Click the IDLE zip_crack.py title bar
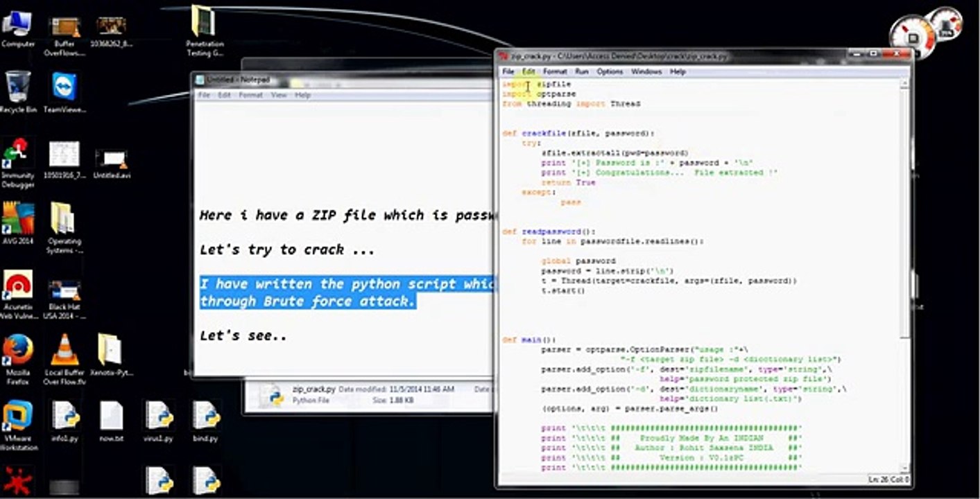980x499 pixels. click(x=704, y=56)
